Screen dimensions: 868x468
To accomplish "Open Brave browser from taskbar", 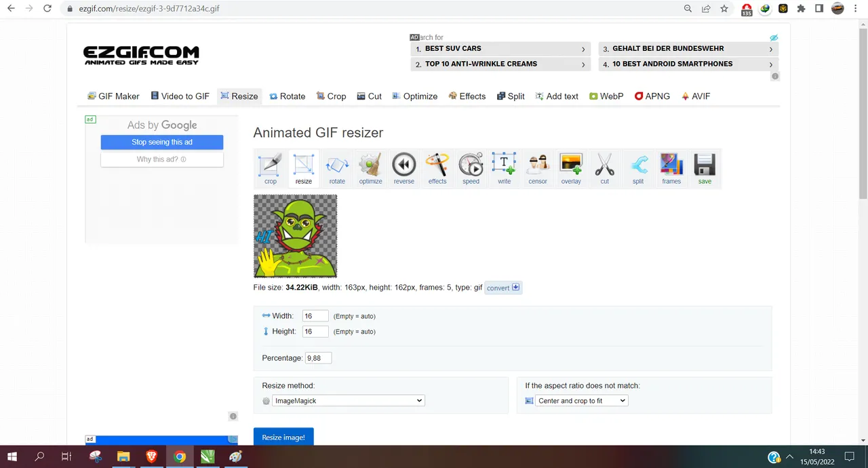I will [151, 456].
